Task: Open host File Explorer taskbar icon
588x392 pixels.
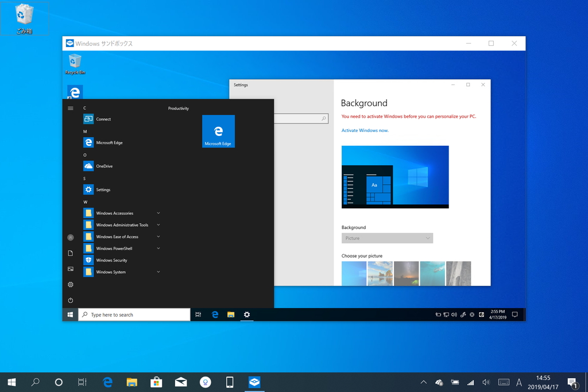Action: (x=131, y=382)
